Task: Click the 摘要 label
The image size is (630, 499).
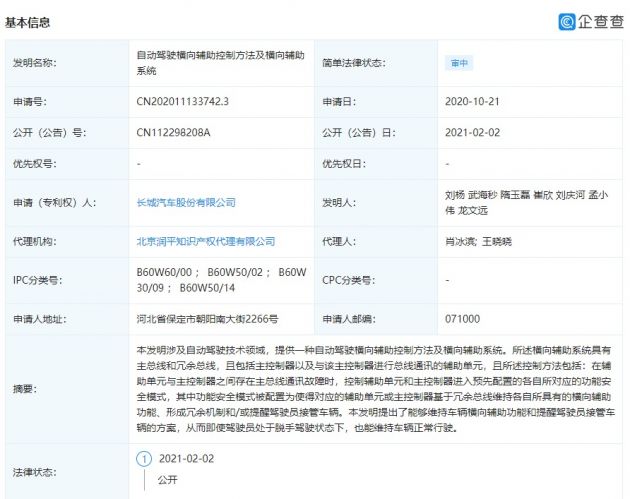Action: (x=25, y=389)
